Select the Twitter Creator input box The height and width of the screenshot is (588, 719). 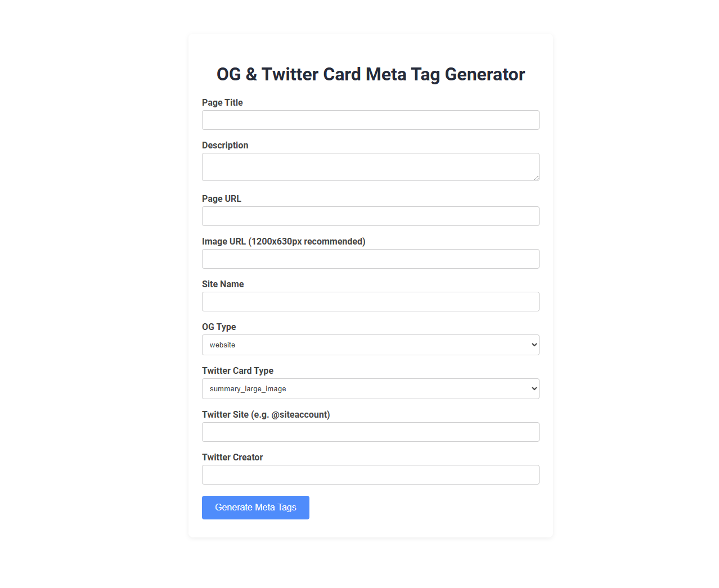pos(370,474)
